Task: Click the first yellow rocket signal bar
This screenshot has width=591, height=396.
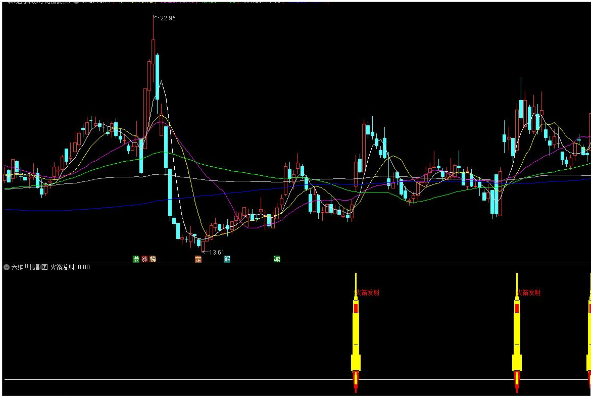Action: pos(356,333)
